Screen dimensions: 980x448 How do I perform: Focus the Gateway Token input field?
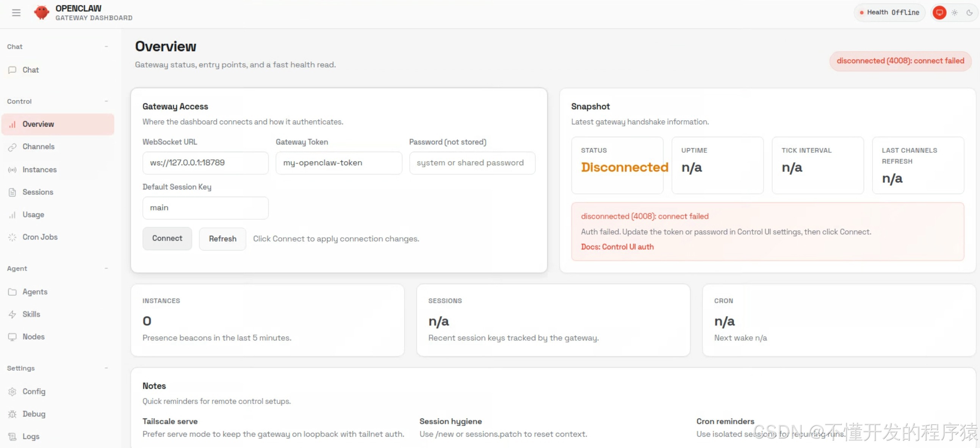pyautogui.click(x=338, y=163)
